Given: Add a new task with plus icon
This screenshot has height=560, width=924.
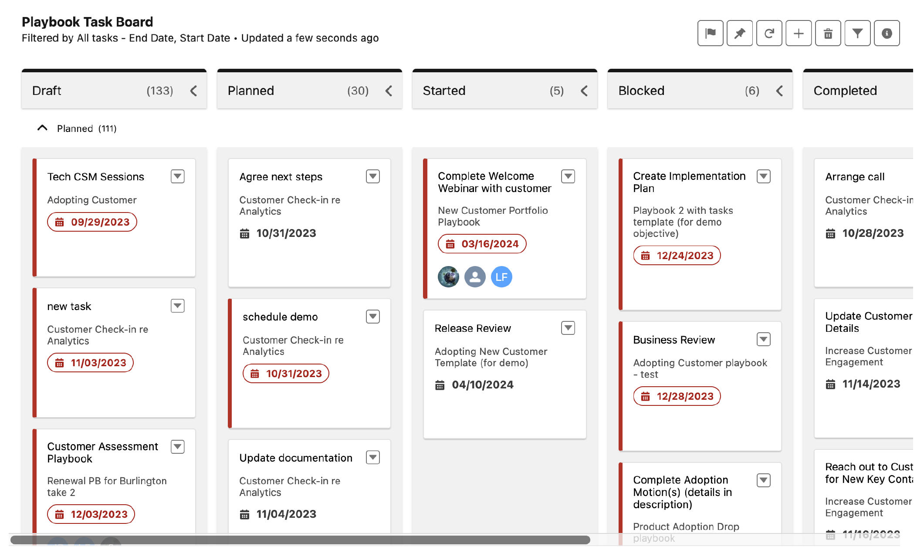Looking at the screenshot, I should (799, 33).
